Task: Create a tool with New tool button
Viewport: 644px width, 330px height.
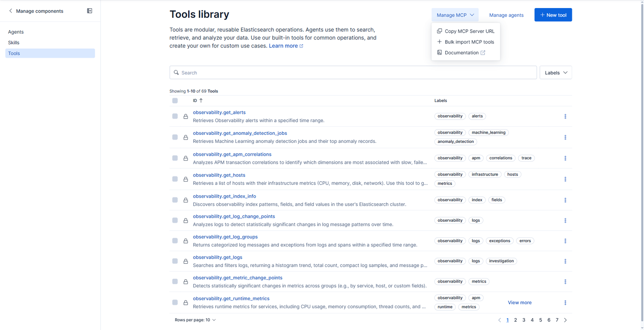Action: click(553, 15)
